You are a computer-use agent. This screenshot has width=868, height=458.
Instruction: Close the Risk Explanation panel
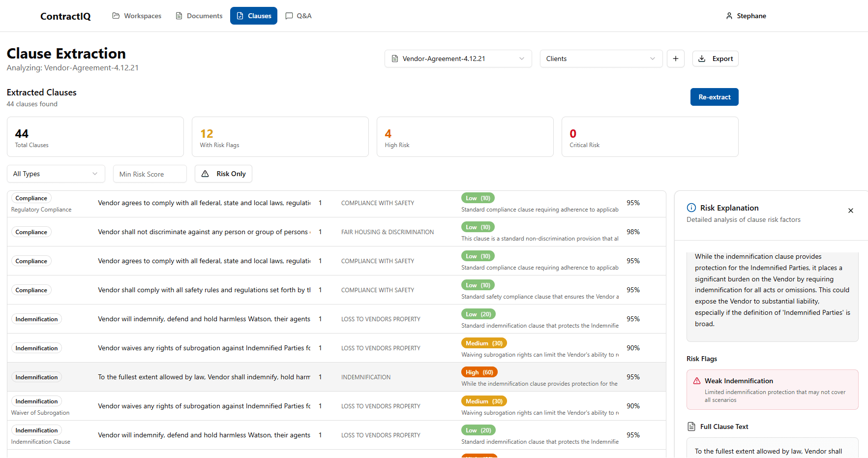click(x=850, y=211)
